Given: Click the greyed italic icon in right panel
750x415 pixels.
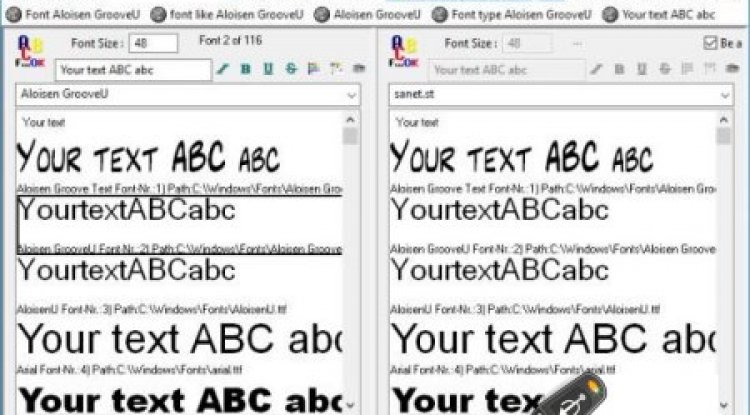Looking at the screenshot, I should click(x=596, y=69).
